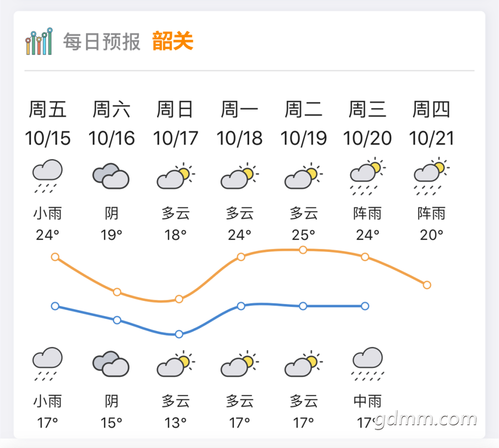Screen dimensions: 499x448
Task: Click Friday 10/15 daytime light rain icon
Action: pyautogui.click(x=48, y=176)
